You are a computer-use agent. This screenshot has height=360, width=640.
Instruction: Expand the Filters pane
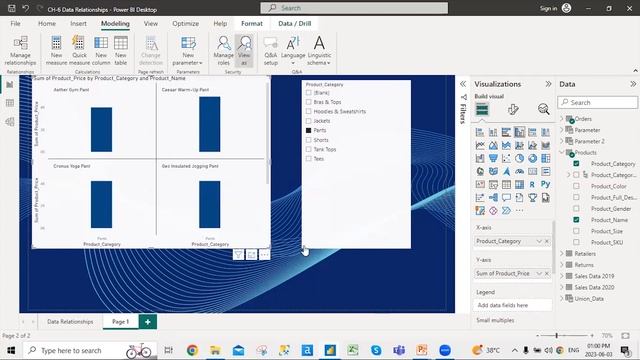coord(463,84)
